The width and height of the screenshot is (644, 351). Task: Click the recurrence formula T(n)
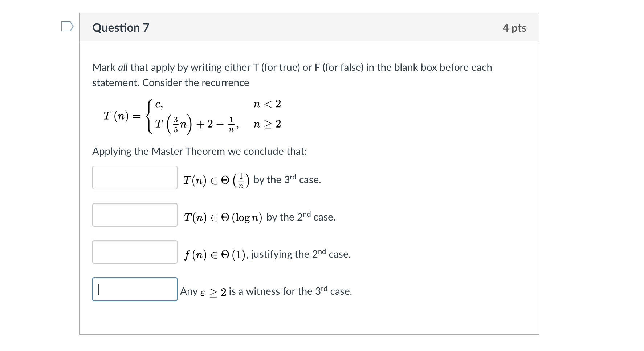192,116
